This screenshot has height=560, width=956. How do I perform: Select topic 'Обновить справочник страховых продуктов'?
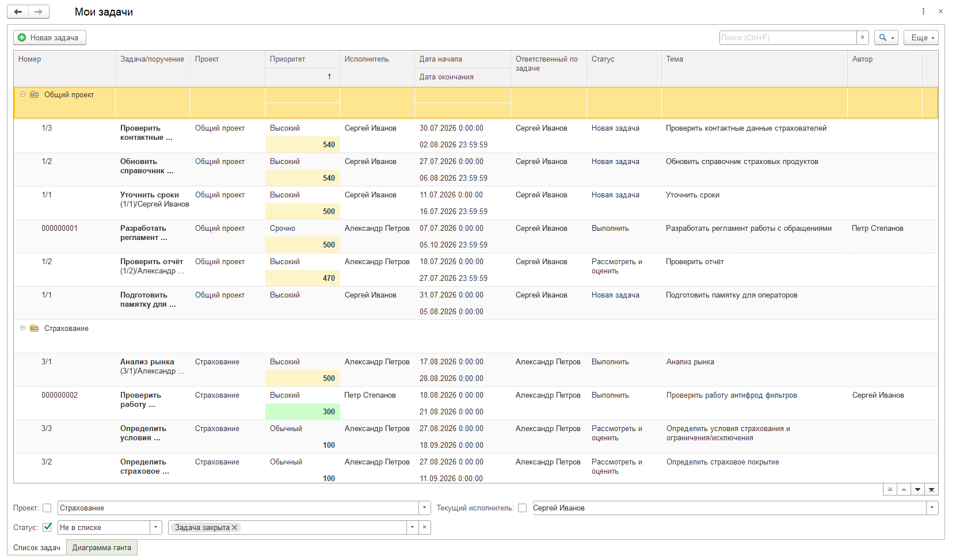(742, 162)
